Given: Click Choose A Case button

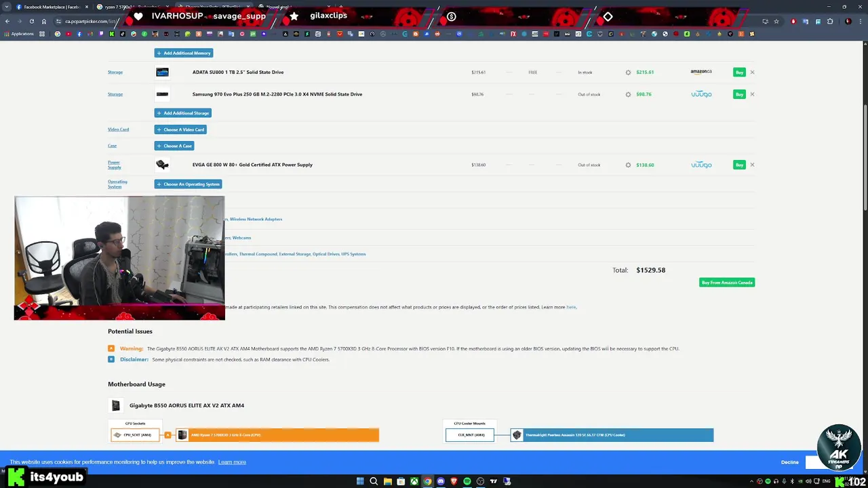Looking at the screenshot, I should tap(174, 146).
